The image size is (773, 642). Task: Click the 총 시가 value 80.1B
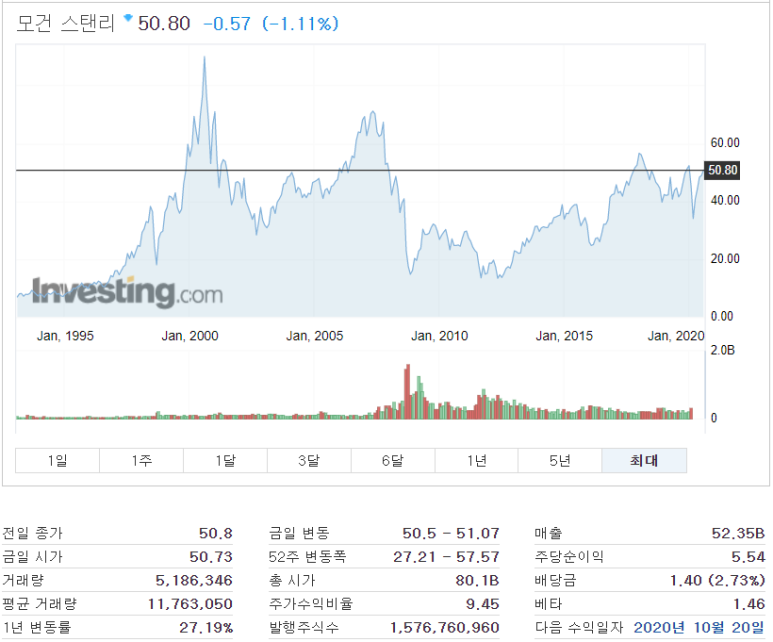tap(477, 580)
